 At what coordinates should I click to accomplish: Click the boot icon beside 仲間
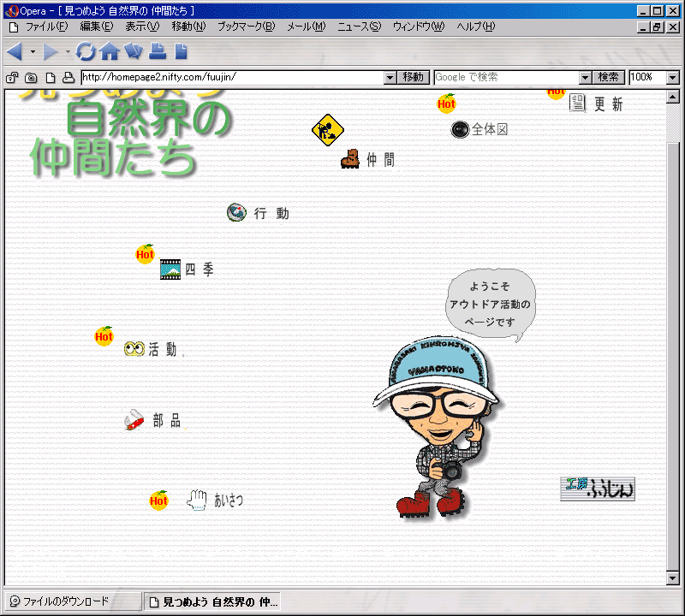(x=350, y=158)
